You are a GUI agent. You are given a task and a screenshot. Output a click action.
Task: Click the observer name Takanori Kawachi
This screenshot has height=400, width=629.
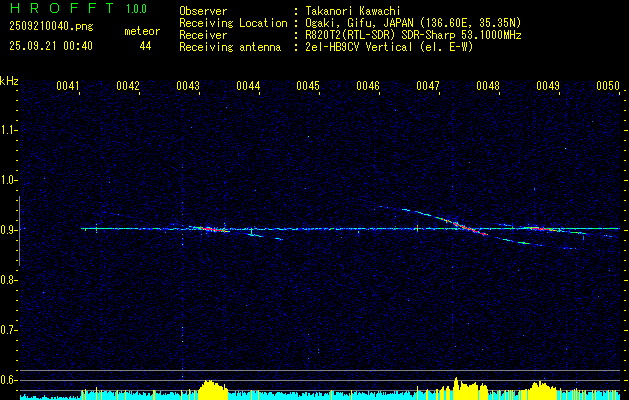click(352, 11)
